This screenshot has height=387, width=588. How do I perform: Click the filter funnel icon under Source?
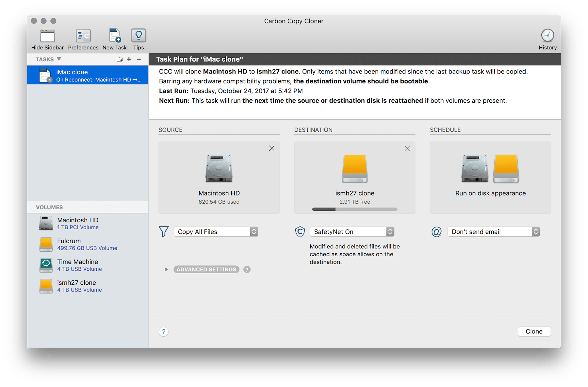pos(164,231)
